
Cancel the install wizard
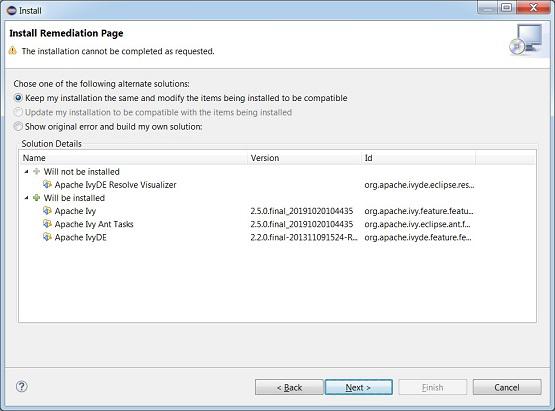[x=507, y=387]
